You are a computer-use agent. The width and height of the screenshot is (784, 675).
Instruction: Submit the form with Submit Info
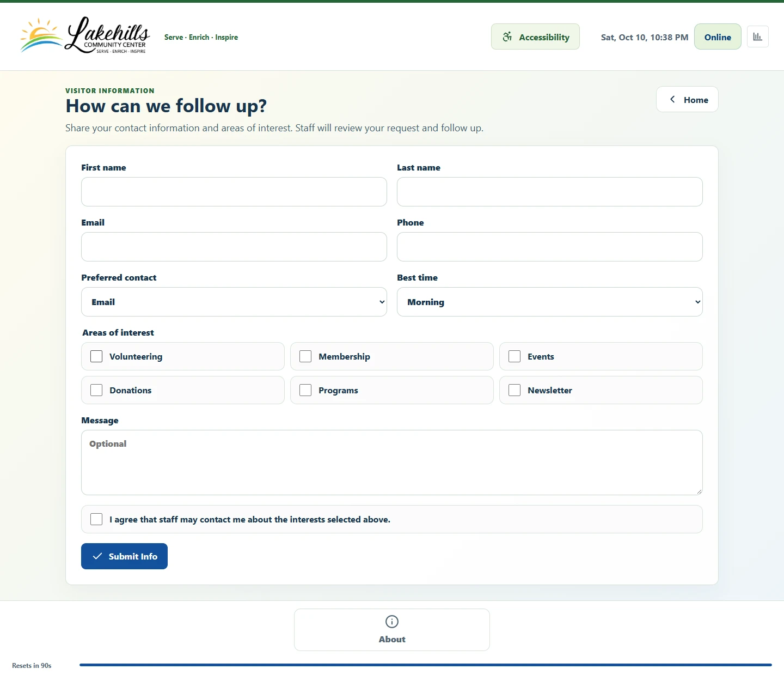(124, 556)
